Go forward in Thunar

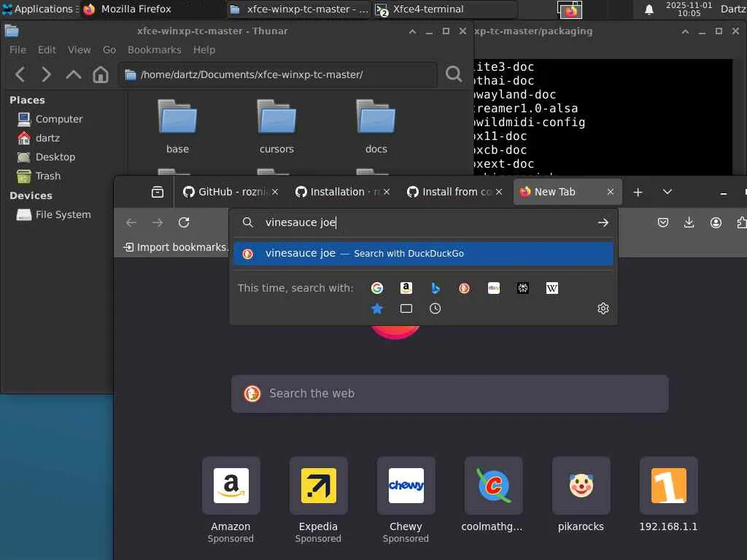46,74
